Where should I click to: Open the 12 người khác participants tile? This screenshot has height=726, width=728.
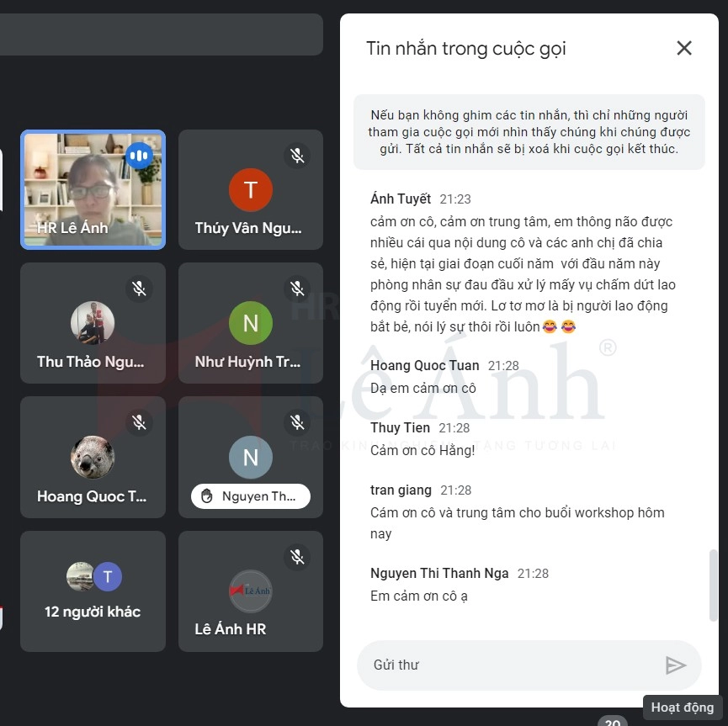coord(93,591)
